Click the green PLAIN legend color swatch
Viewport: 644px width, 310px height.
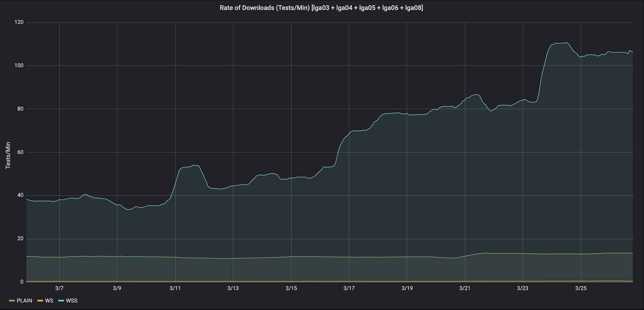pos(12,301)
